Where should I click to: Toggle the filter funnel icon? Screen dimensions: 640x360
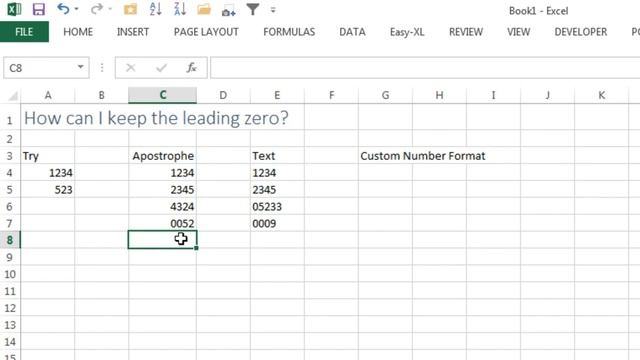tap(253, 9)
